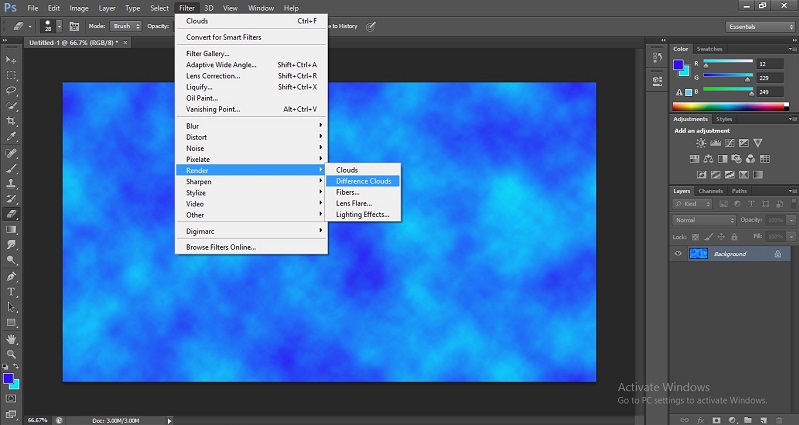Toggle Lock position
The image size is (799, 425).
721,237
